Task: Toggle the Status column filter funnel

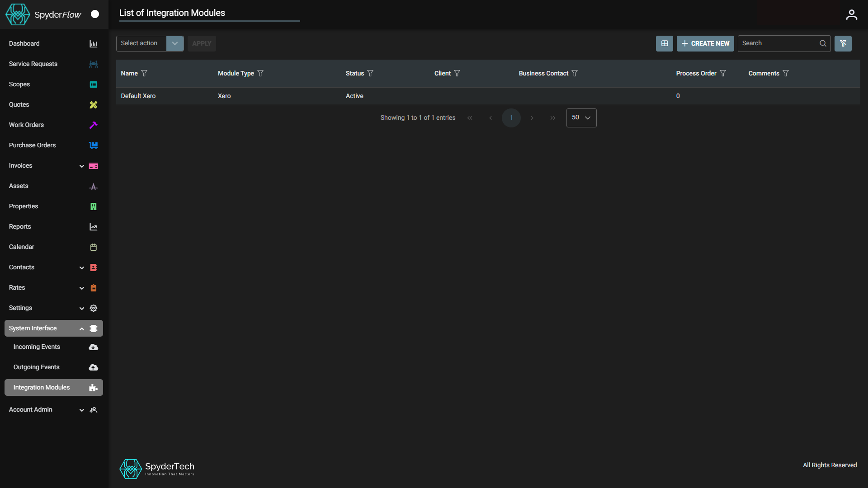Action: point(370,73)
